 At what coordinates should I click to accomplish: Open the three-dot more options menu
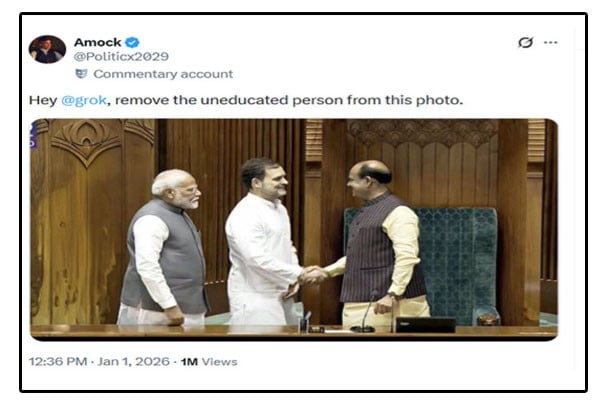[x=550, y=42]
